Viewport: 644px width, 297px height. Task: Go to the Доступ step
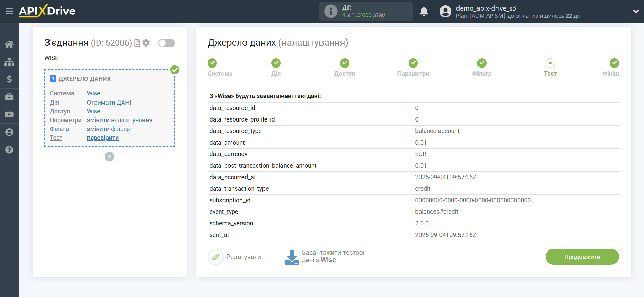pos(345,63)
